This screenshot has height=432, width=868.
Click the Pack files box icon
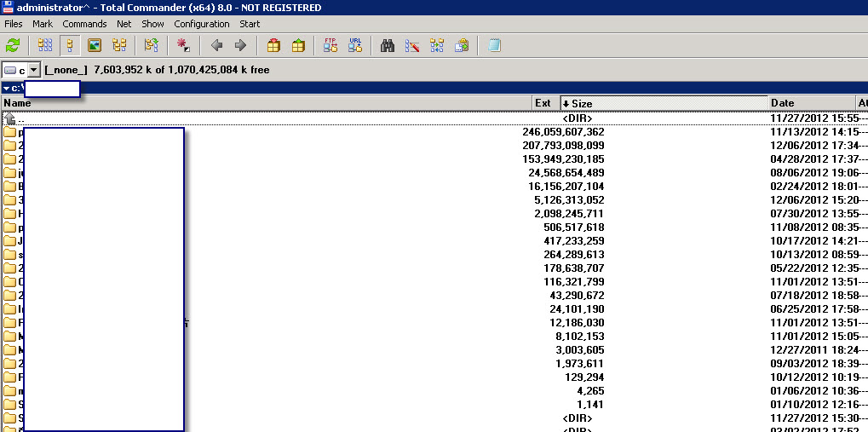[x=273, y=45]
